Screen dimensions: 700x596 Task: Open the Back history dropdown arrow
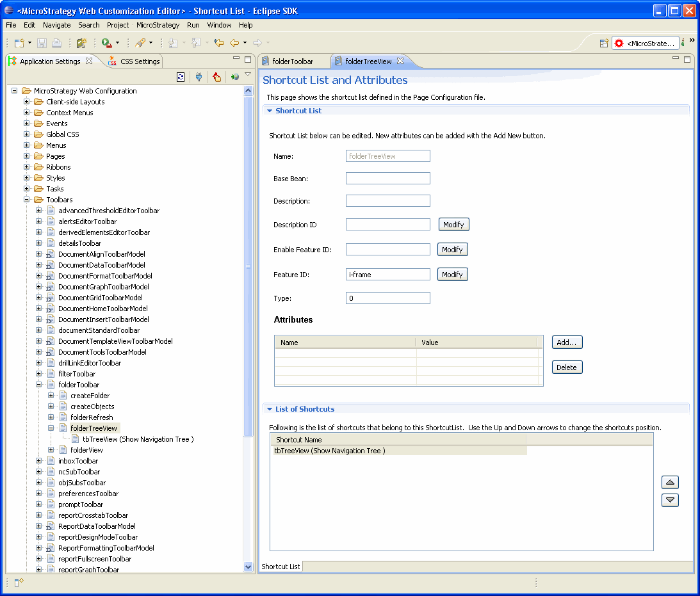click(245, 43)
